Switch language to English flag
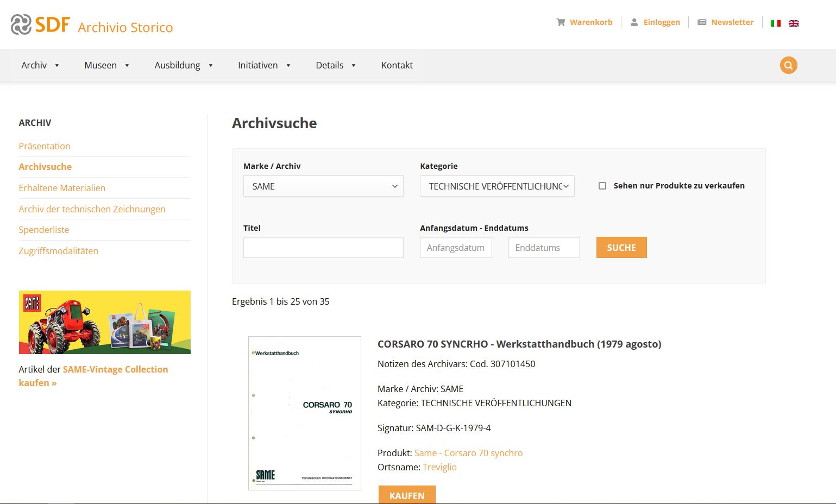Screen dimensions: 836x504 tap(794, 23)
